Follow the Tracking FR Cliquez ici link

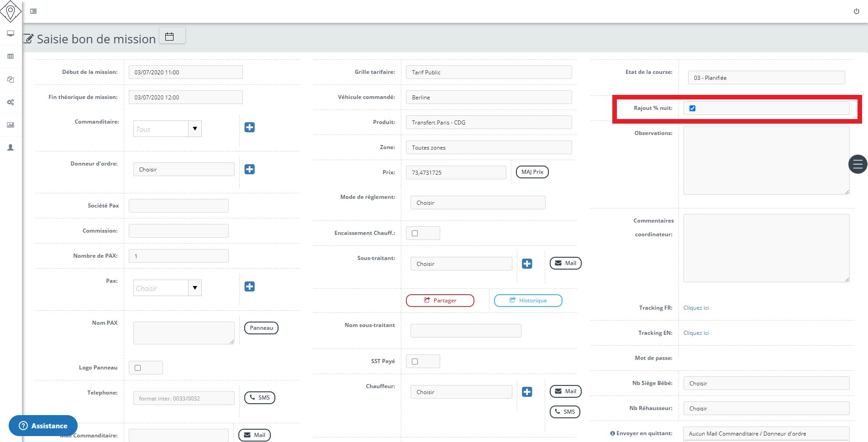coord(696,308)
